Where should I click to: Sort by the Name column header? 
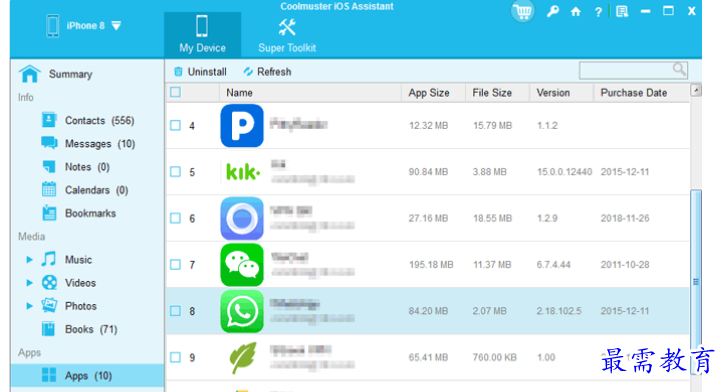[310, 93]
